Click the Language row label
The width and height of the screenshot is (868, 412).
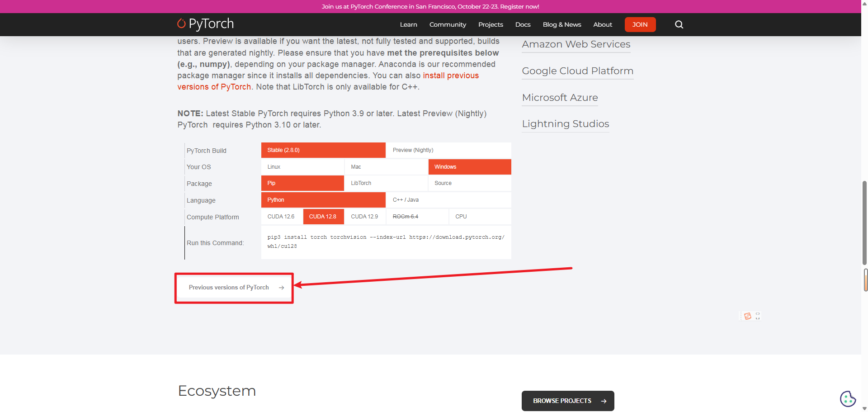tap(201, 200)
